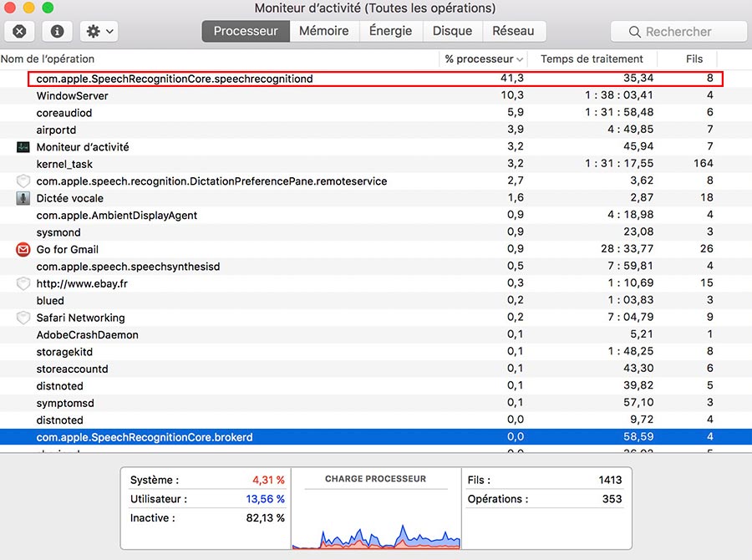Sort by % processeur column header

point(484,59)
